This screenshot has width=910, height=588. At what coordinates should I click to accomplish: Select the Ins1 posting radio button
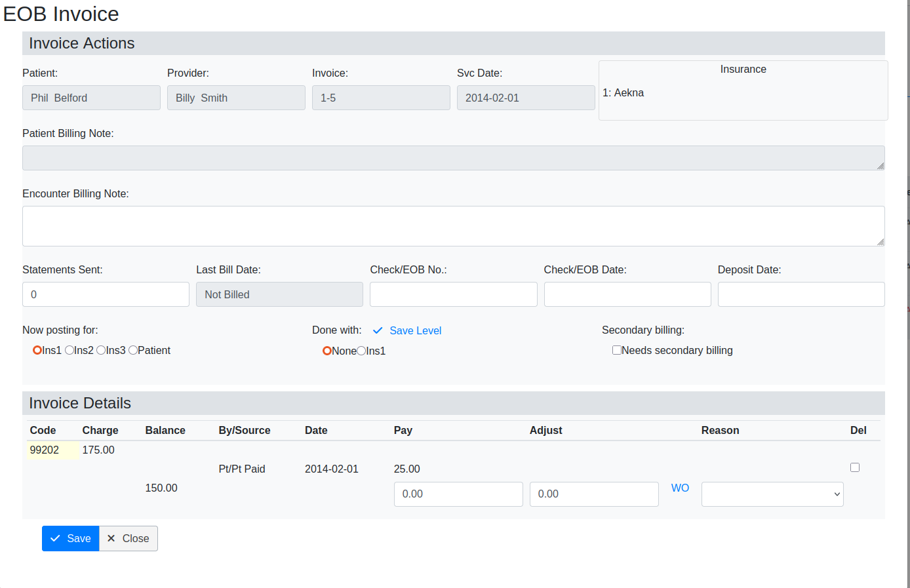point(37,350)
